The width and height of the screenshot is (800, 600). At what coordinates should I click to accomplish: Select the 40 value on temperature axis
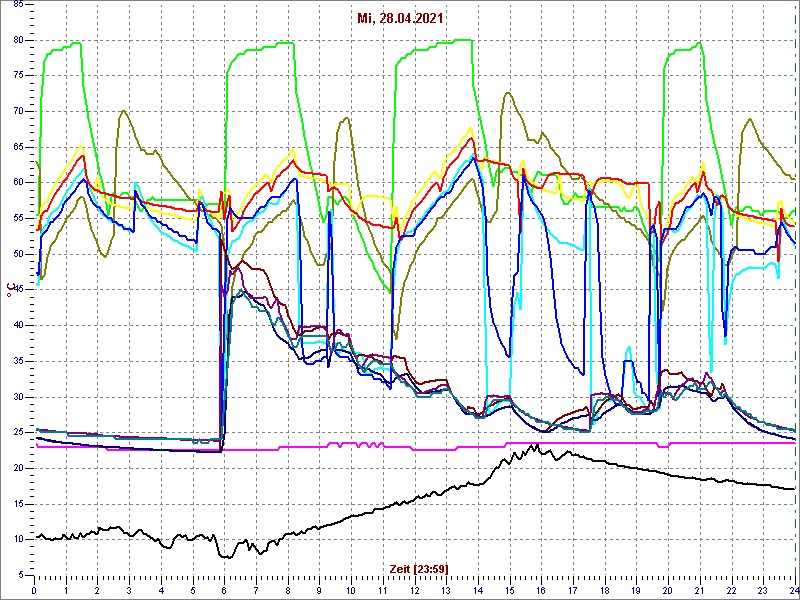coord(17,326)
